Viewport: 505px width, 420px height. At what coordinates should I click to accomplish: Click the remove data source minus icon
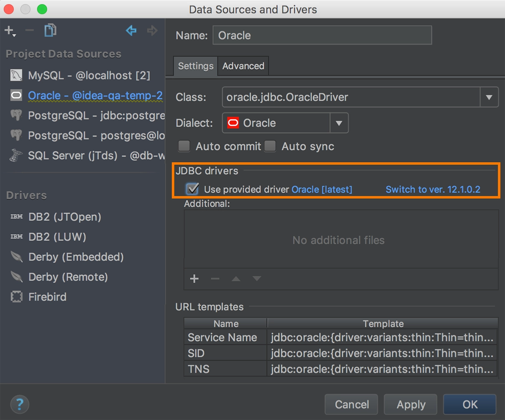point(29,30)
